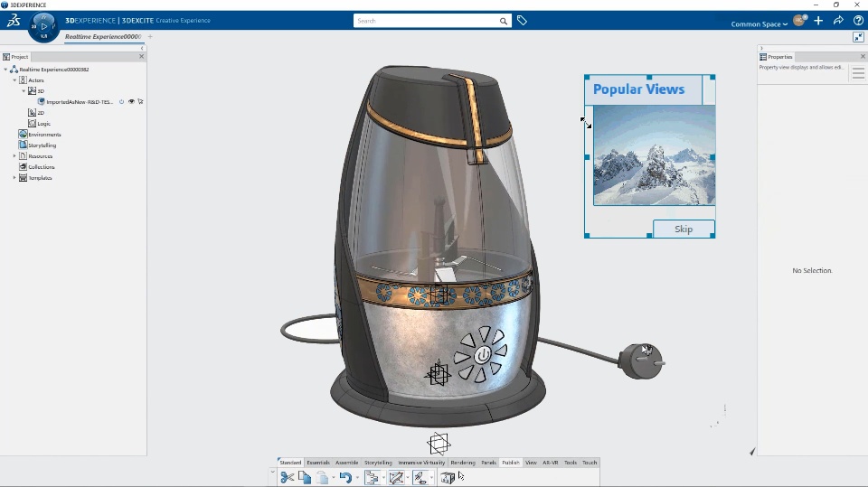Screen dimensions: 868x487
Task: Toggle the power state of the ImportedAsNew actor
Action: pos(122,102)
